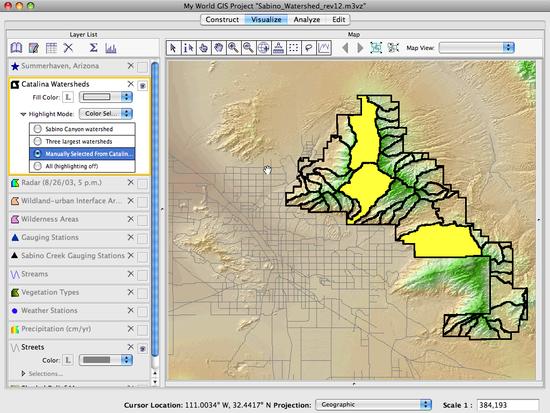The image size is (550, 413).
Task: Click the Scale input field
Action: pyautogui.click(x=508, y=405)
